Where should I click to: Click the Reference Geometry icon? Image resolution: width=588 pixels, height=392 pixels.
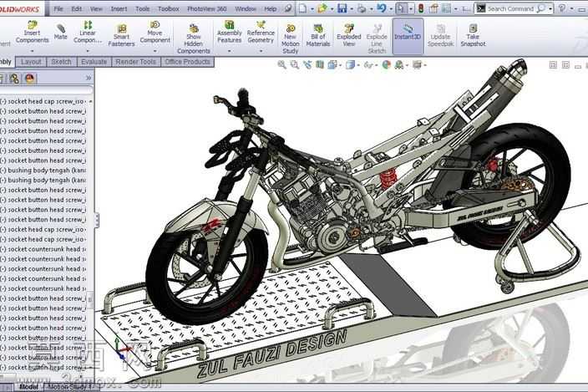pos(261,33)
